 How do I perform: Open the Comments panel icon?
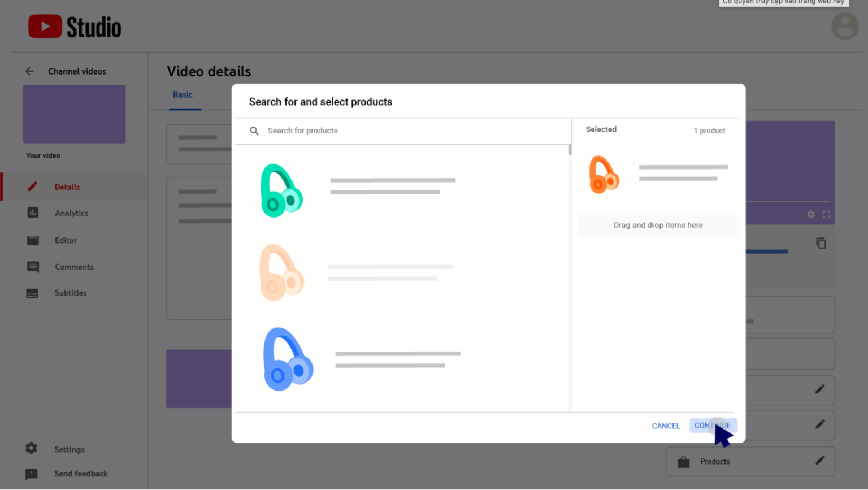point(32,267)
